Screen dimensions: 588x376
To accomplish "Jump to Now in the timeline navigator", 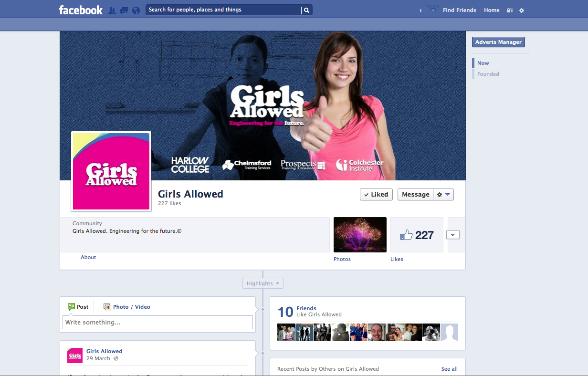I will click(x=483, y=63).
